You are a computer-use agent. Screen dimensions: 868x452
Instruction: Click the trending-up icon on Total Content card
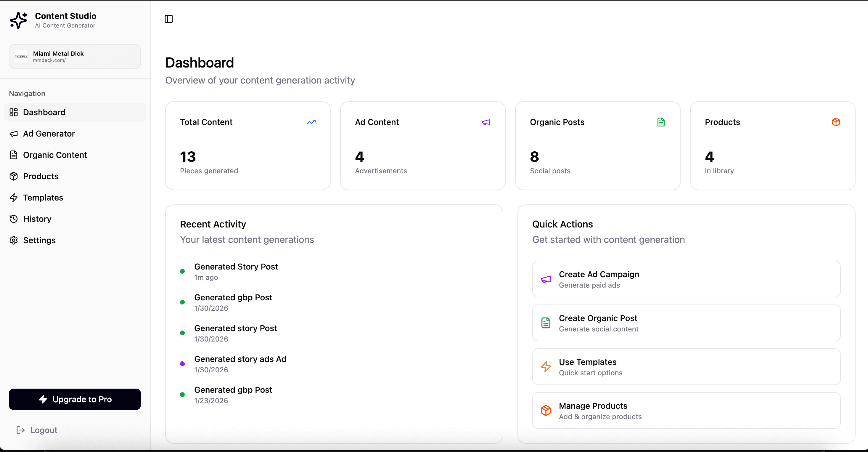(311, 122)
